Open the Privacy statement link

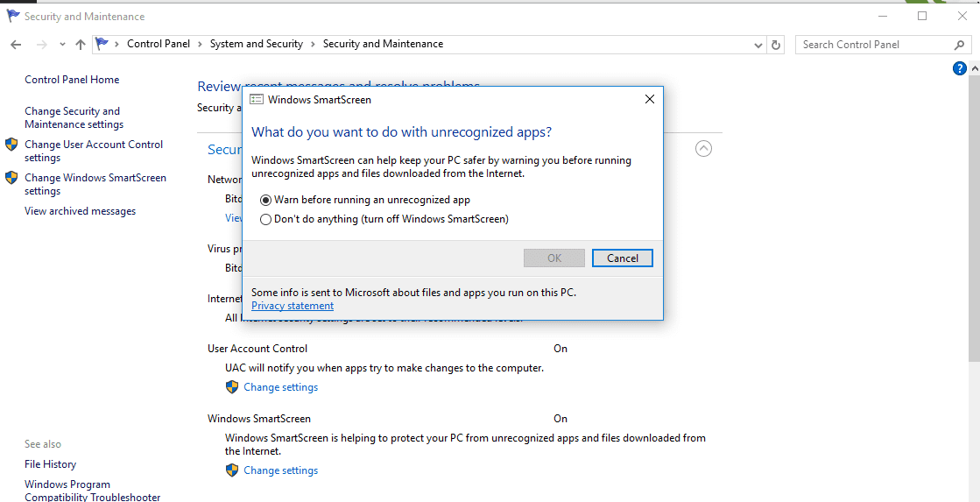pyautogui.click(x=293, y=306)
